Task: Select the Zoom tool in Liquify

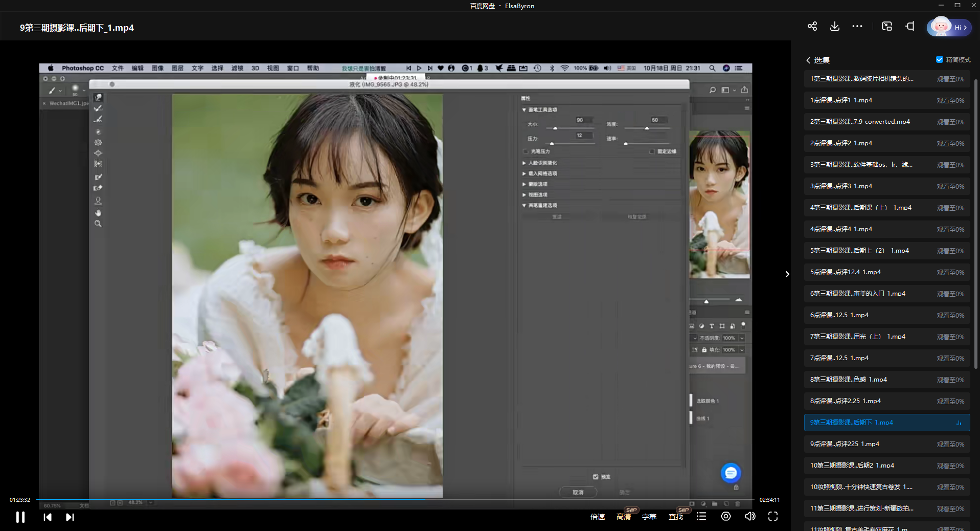Action: pyautogui.click(x=98, y=224)
